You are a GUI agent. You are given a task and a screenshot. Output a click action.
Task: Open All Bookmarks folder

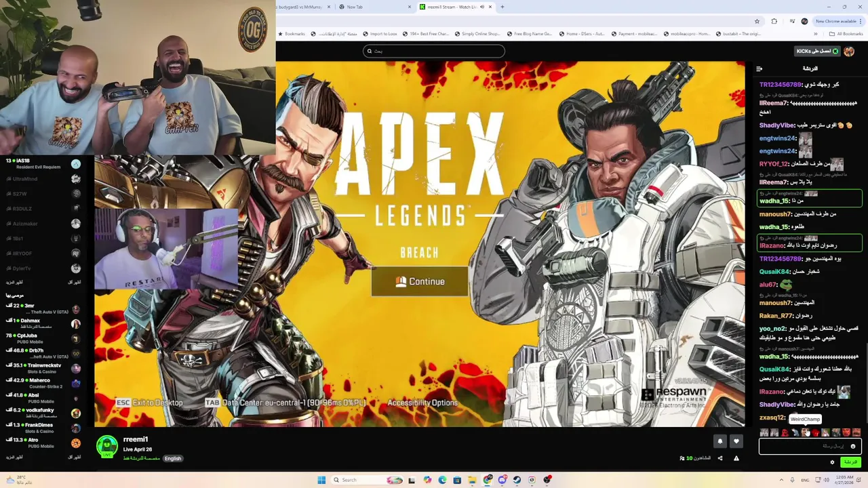846,34
